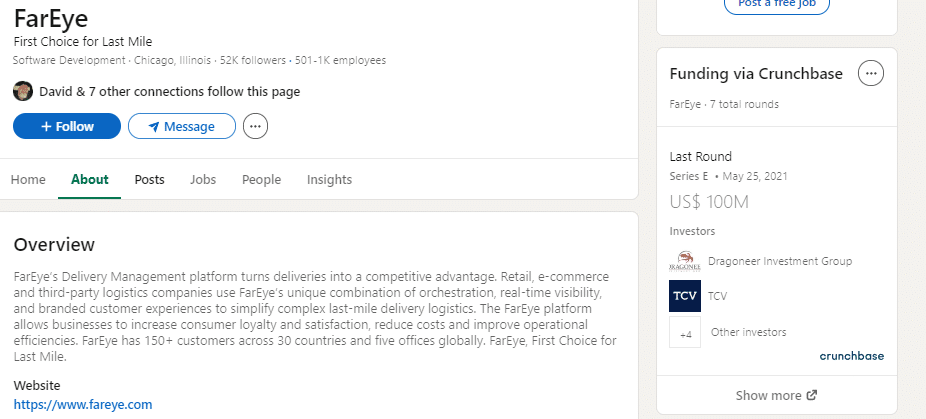Send a Message to FarEye
Viewport: 926px width, 419px height.
tap(181, 127)
